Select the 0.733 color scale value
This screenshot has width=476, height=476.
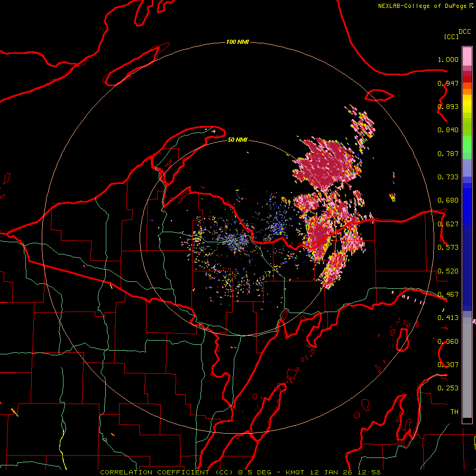[448, 177]
